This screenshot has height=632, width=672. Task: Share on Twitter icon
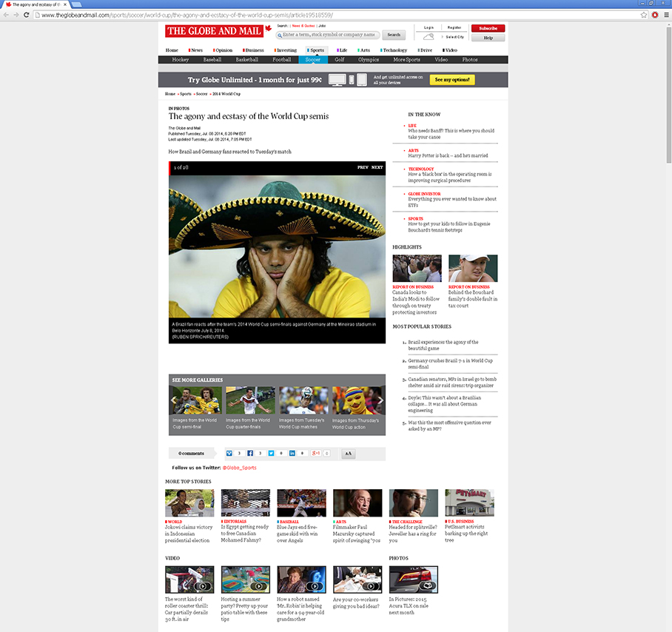coord(271,454)
